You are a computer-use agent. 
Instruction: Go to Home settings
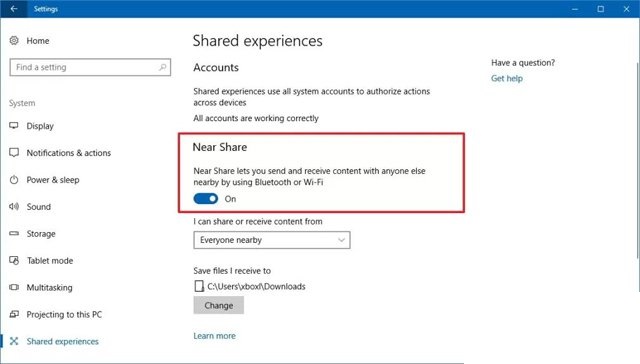pos(38,40)
